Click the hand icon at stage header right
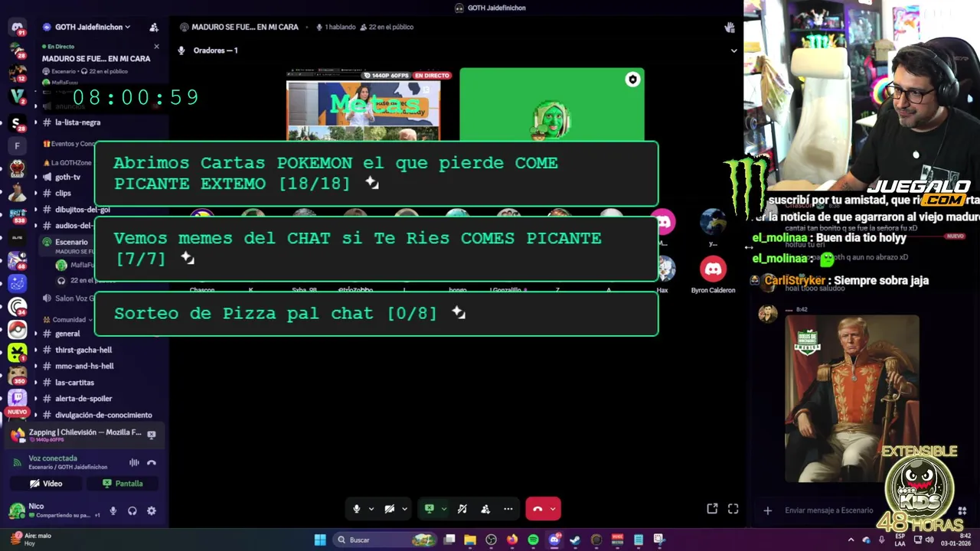 (730, 28)
